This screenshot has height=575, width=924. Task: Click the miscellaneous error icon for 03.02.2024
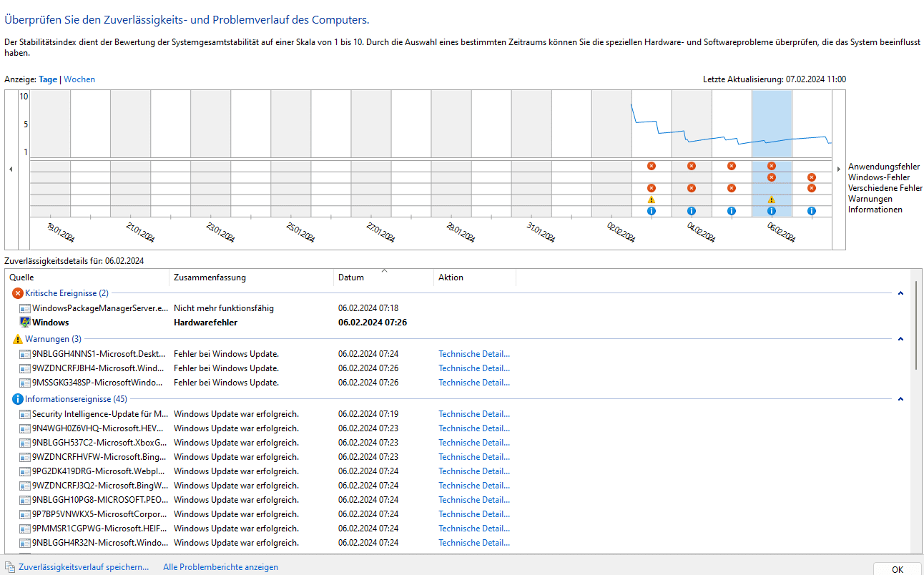coord(652,188)
